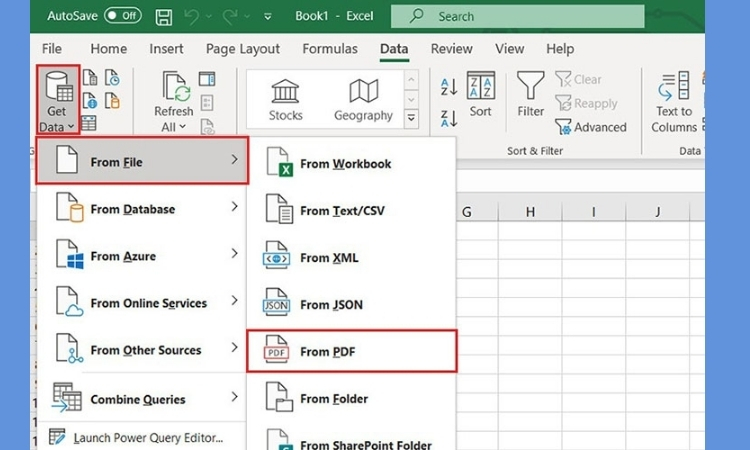The height and width of the screenshot is (450, 750).
Task: Toggle the Filter funnel button
Action: click(x=530, y=94)
